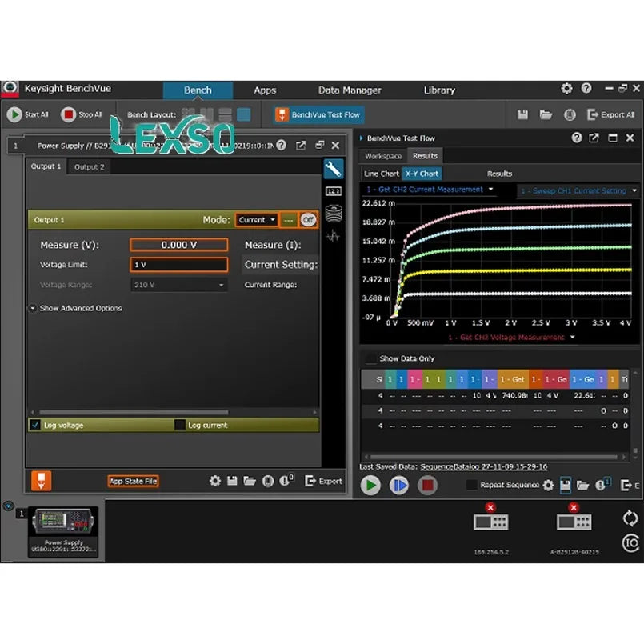Viewport: 644px width, 644px height.
Task: Stop the sequence with red stop button
Action: [427, 485]
